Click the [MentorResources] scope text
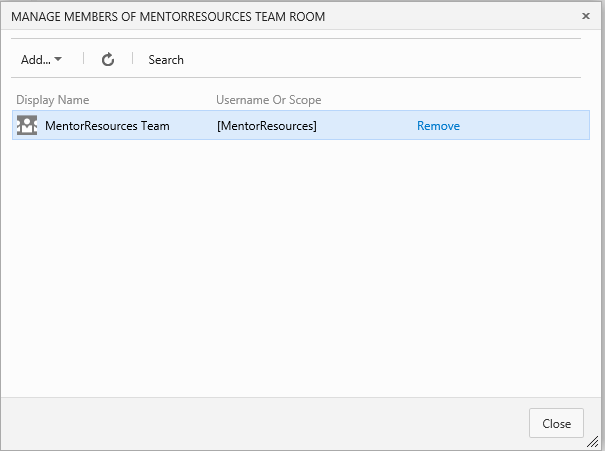The width and height of the screenshot is (605, 451). click(x=267, y=126)
